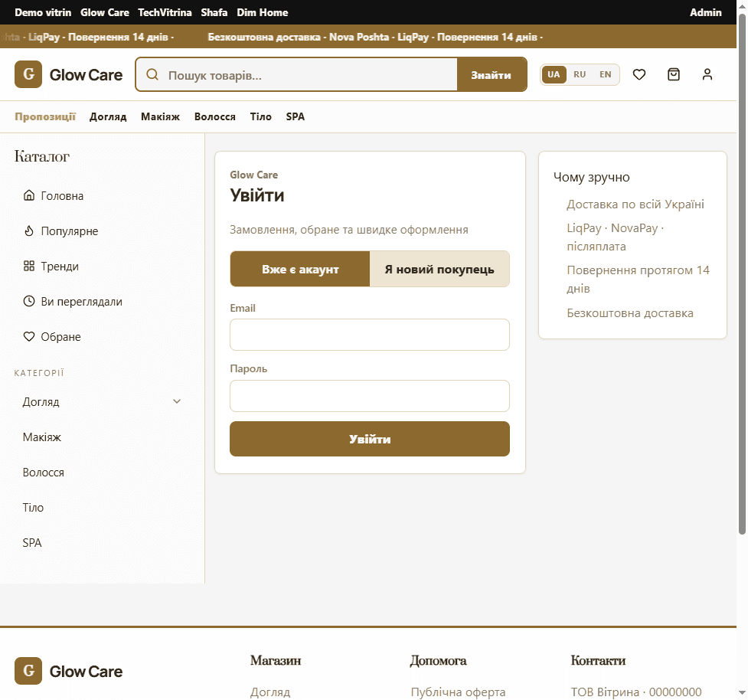The image size is (748, 700).
Task: Switch language to UA
Action: pos(554,74)
